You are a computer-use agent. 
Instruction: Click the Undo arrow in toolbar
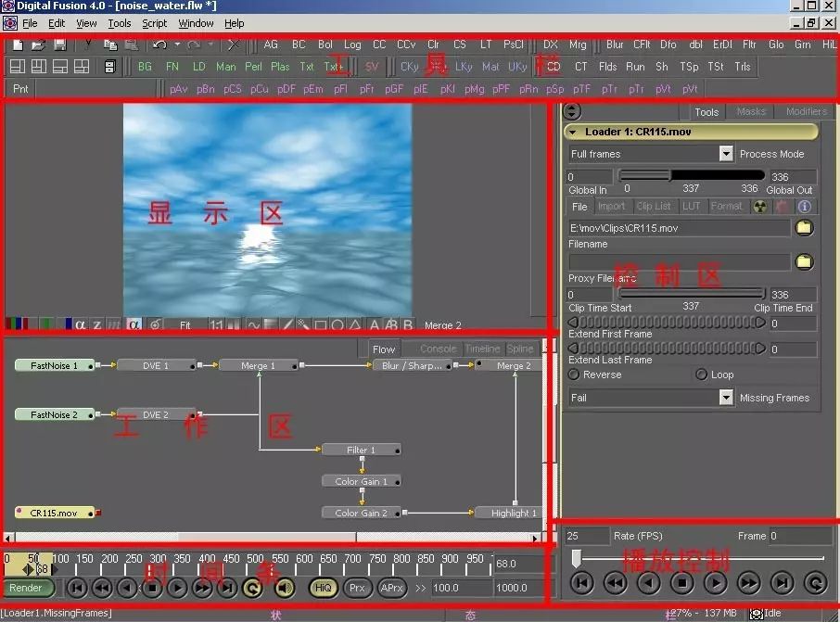pos(159,44)
